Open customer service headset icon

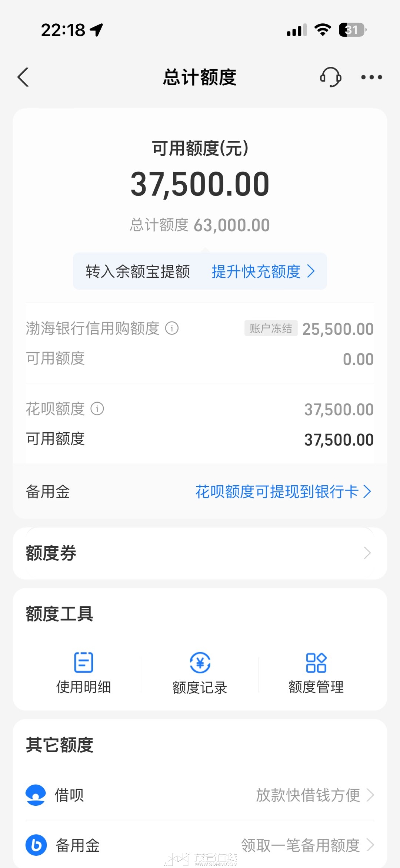(x=330, y=77)
